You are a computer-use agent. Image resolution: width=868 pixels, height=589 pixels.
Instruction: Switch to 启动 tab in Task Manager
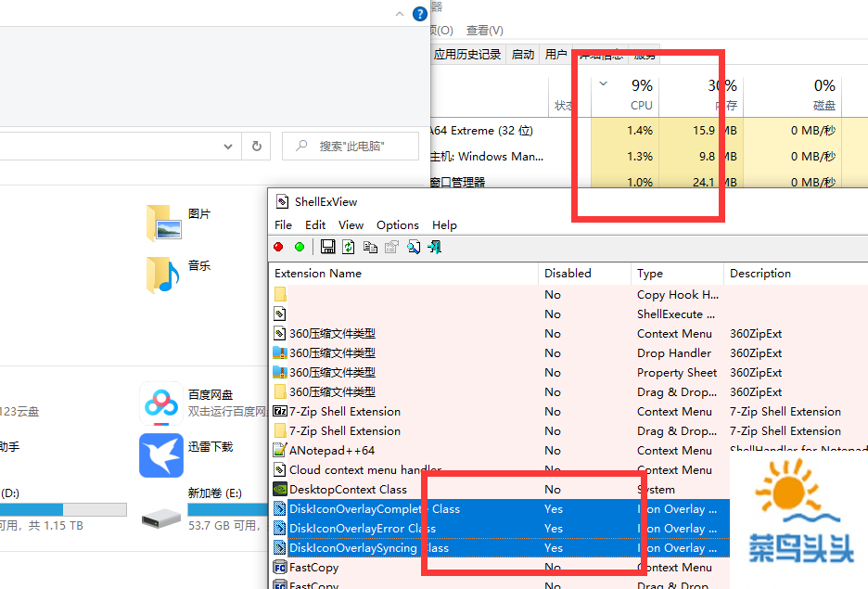pyautogui.click(x=523, y=54)
